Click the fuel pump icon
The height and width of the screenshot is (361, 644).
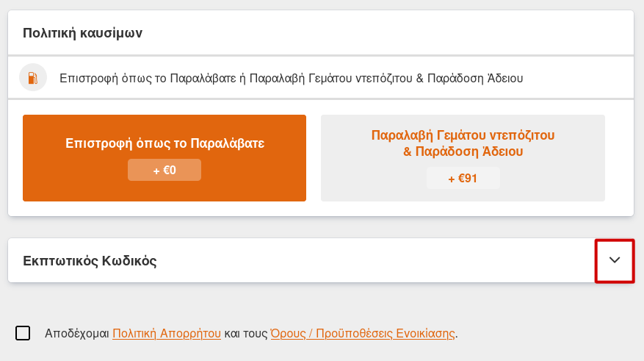click(33, 77)
